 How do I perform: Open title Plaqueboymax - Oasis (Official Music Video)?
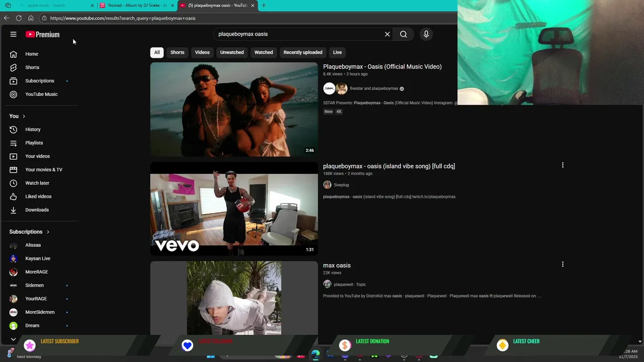[382, 66]
